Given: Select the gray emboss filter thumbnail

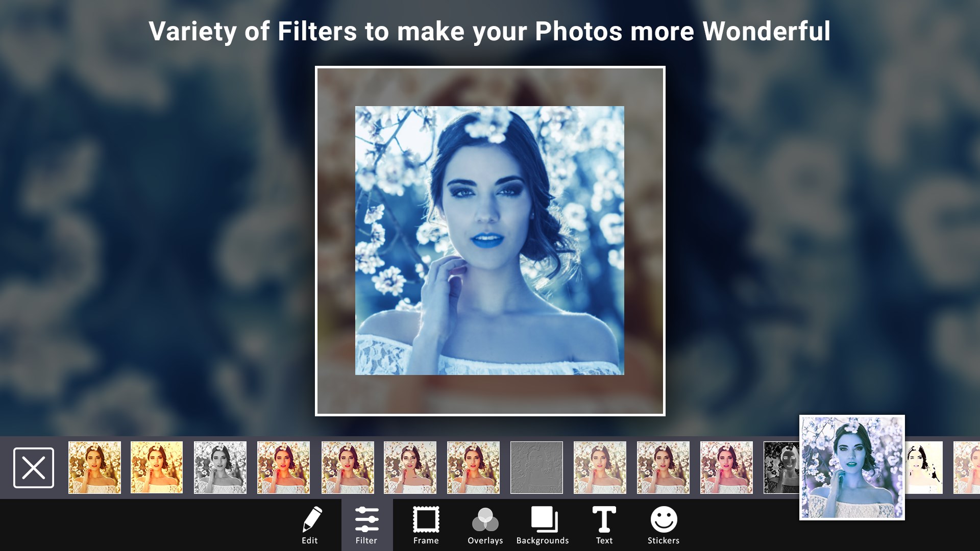Looking at the screenshot, I should coord(536,467).
